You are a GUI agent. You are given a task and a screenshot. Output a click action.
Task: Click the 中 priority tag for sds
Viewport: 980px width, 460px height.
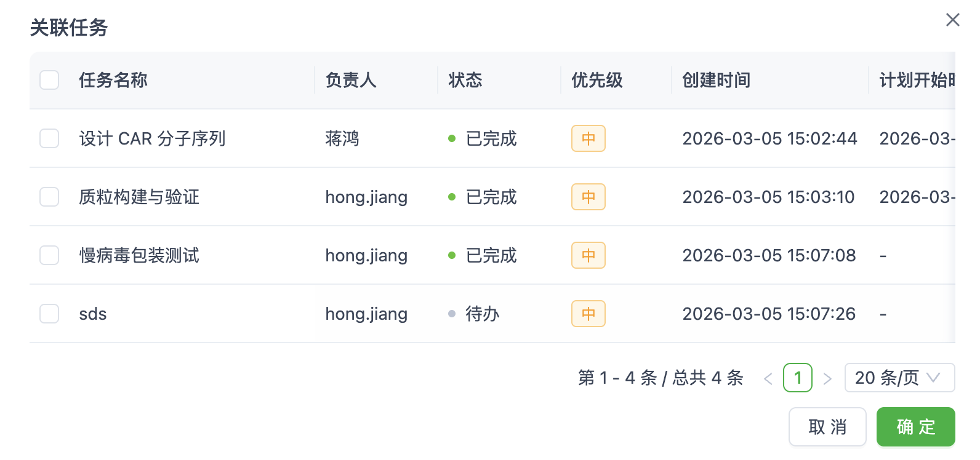[588, 314]
